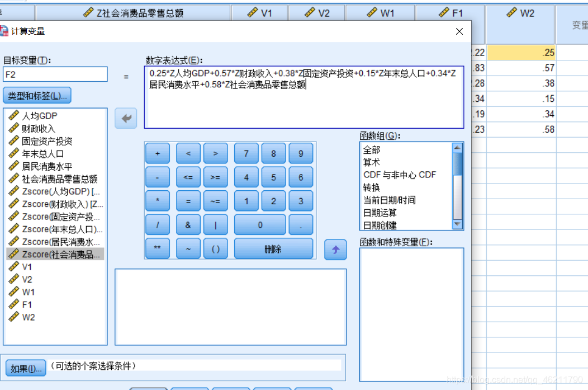Click the >= keypad button

tap(215, 177)
